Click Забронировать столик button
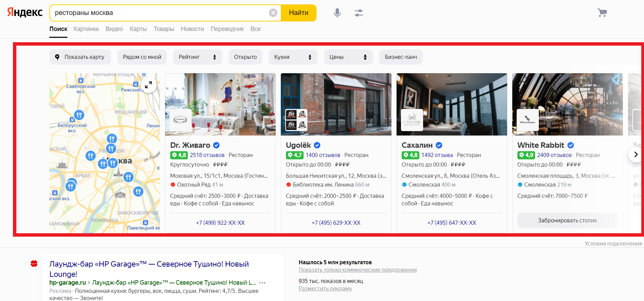This screenshot has width=644, height=301. click(567, 221)
